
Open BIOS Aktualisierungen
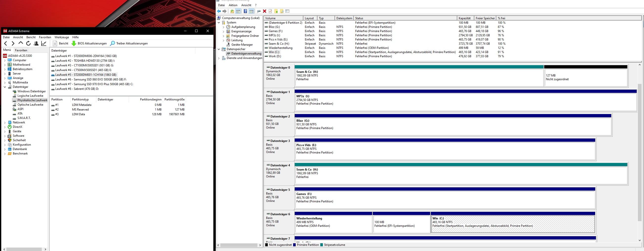click(x=89, y=43)
